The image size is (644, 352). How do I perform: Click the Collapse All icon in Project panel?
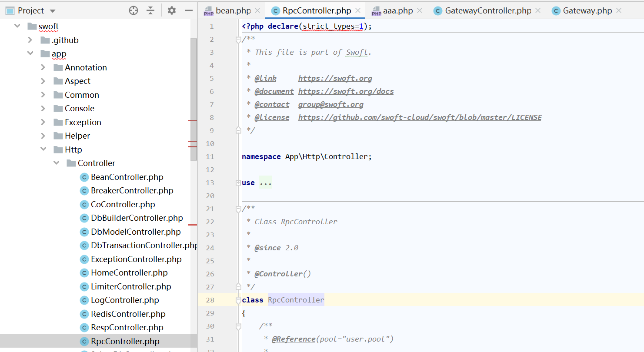click(150, 10)
